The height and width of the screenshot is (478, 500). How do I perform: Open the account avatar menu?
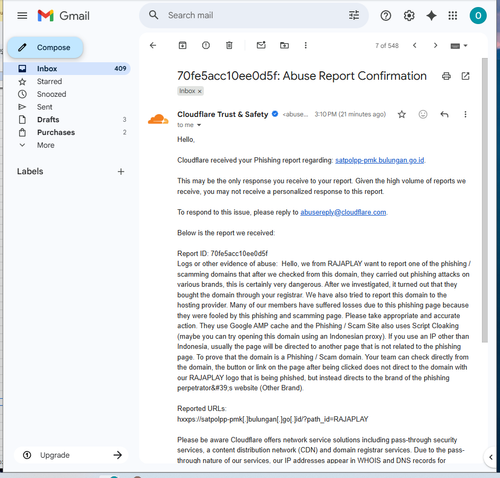coord(478,16)
